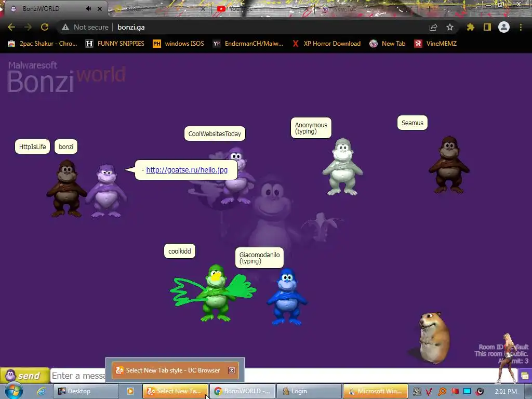
Task: Mute the BonziWORLD tab audio icon
Action: pyautogui.click(x=88, y=8)
